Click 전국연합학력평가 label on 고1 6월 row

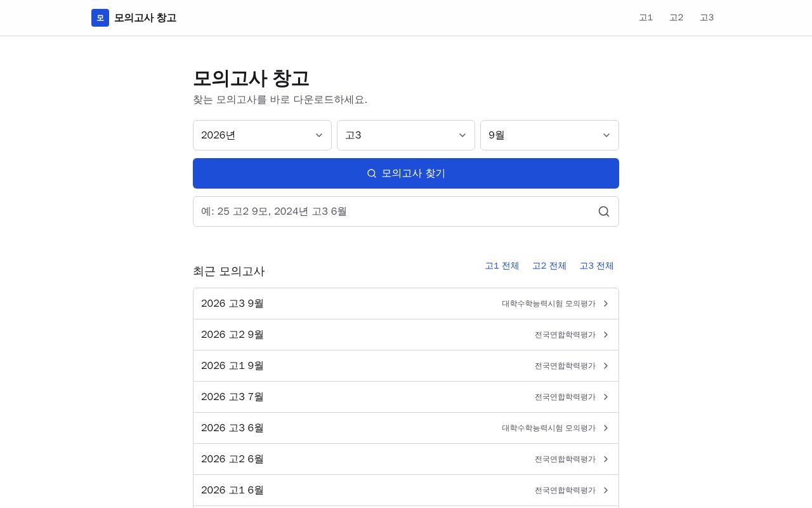pyautogui.click(x=565, y=490)
